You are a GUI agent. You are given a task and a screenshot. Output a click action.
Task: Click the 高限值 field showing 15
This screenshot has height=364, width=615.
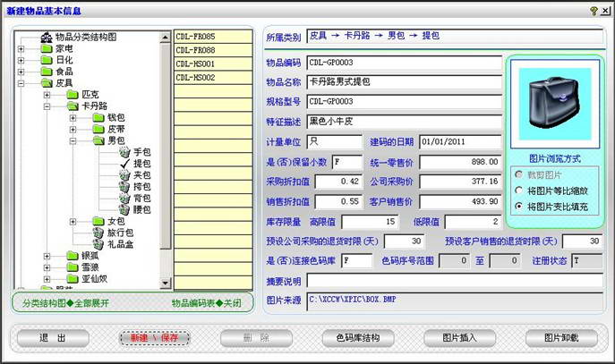tap(370, 222)
